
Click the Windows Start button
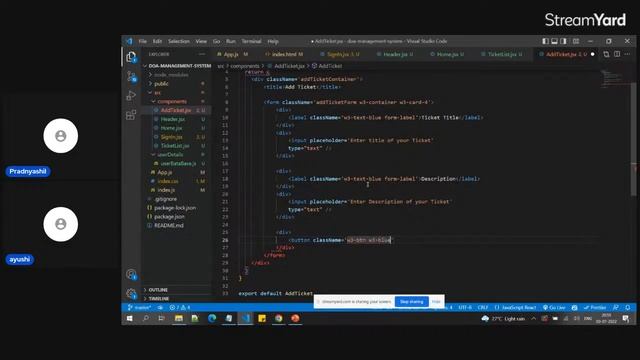[x=129, y=318]
